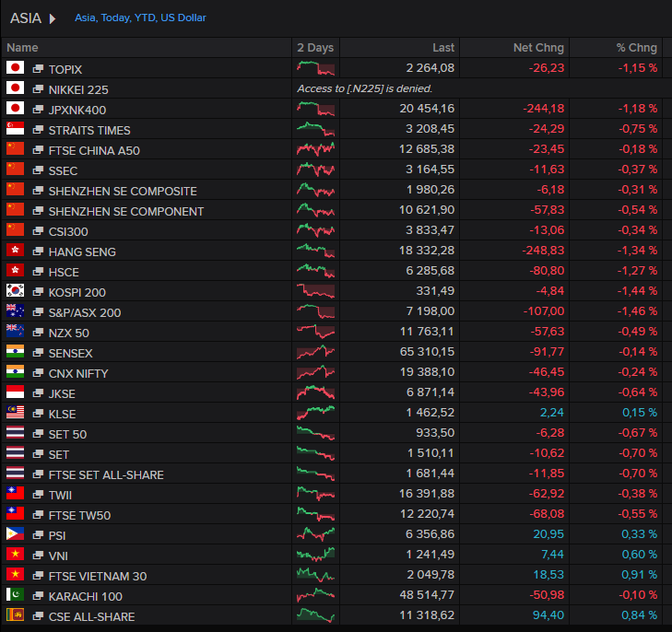Click the window icon next to TOPIX
The image size is (672, 632).
[38, 68]
